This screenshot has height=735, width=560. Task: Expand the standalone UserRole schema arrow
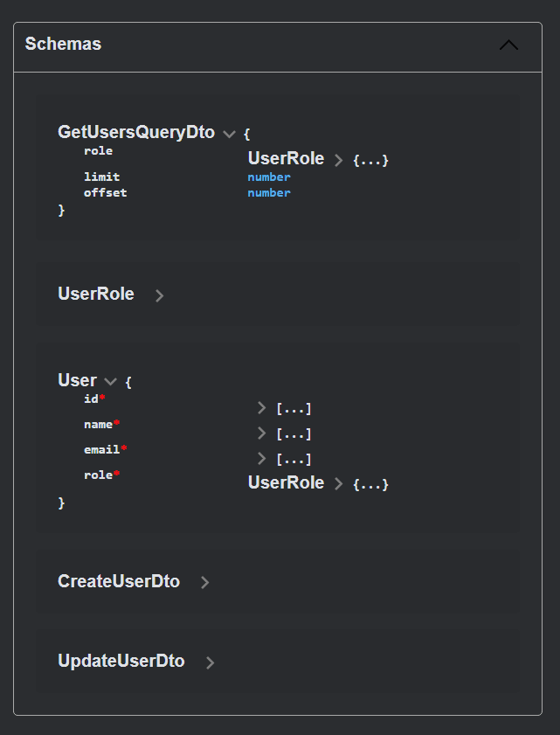tap(159, 295)
